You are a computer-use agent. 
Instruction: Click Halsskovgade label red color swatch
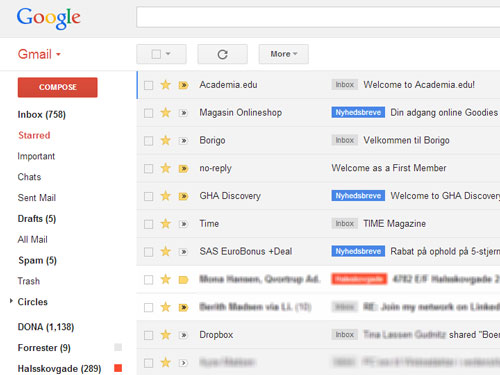click(118, 368)
